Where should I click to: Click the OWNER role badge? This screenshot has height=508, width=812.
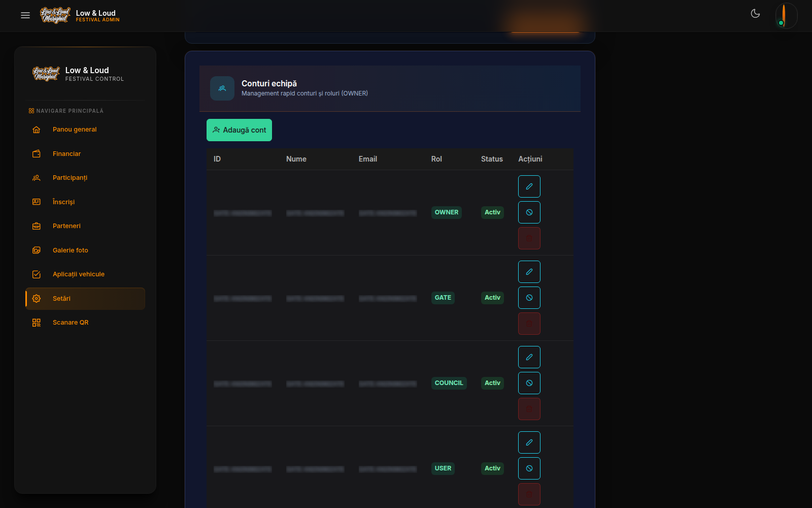pos(447,212)
